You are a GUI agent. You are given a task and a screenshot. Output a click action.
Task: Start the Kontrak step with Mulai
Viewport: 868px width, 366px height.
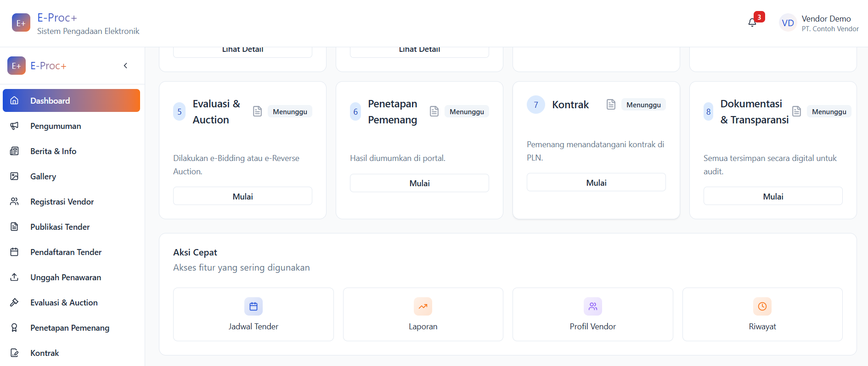pos(596,183)
